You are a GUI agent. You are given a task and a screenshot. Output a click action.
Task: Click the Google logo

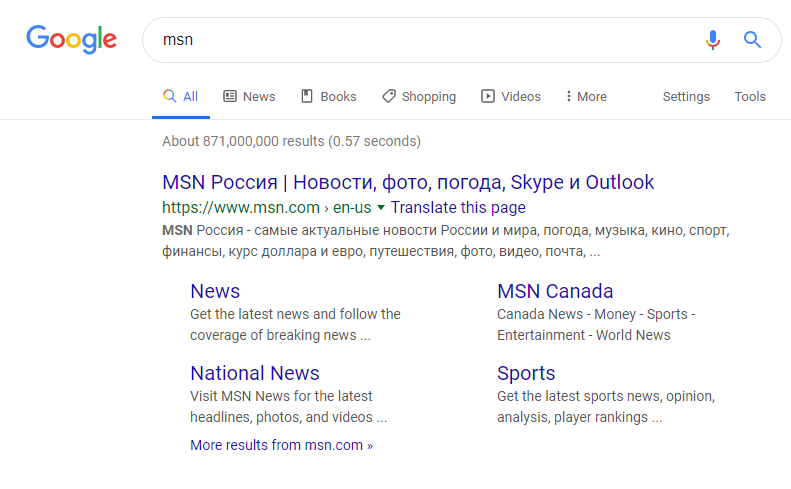click(x=72, y=39)
